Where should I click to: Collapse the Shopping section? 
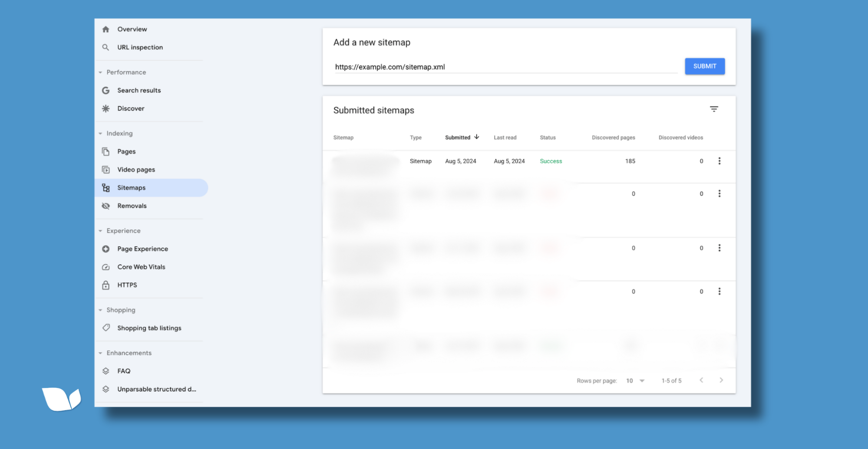100,310
